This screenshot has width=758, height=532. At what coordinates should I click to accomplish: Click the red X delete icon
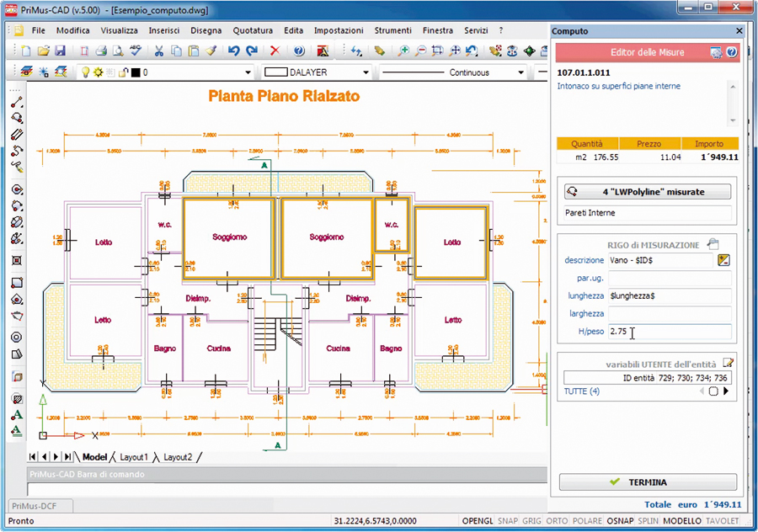coord(275,51)
